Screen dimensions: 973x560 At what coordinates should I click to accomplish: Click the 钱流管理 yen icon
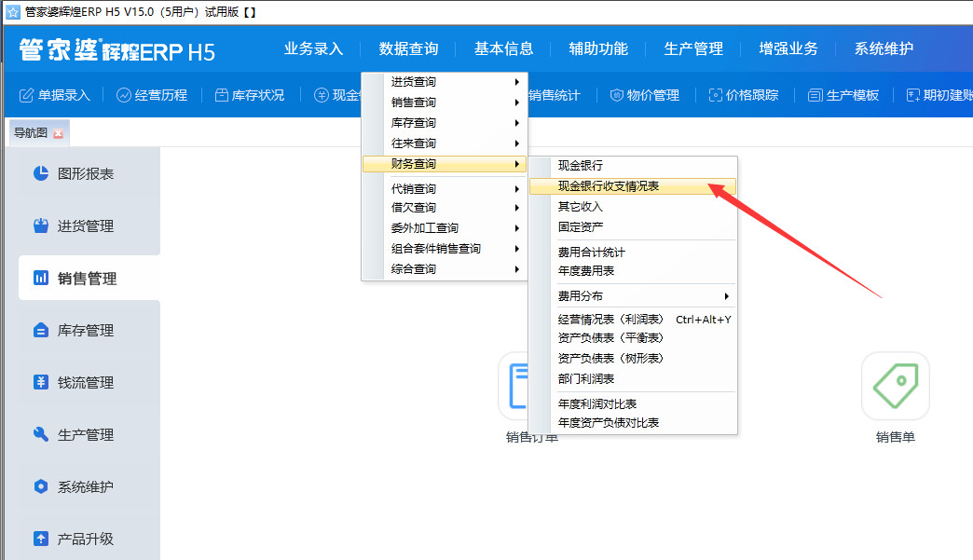[41, 382]
